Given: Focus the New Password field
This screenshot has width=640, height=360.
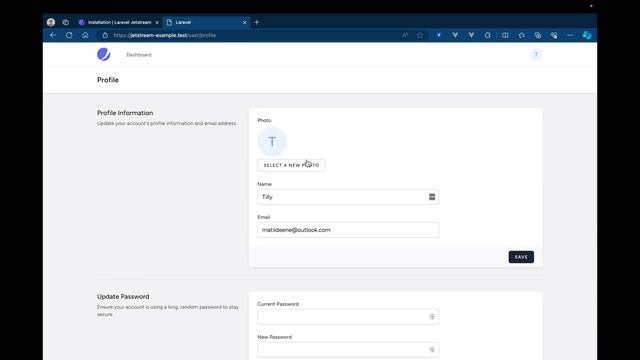Looking at the screenshot, I should tap(348, 349).
